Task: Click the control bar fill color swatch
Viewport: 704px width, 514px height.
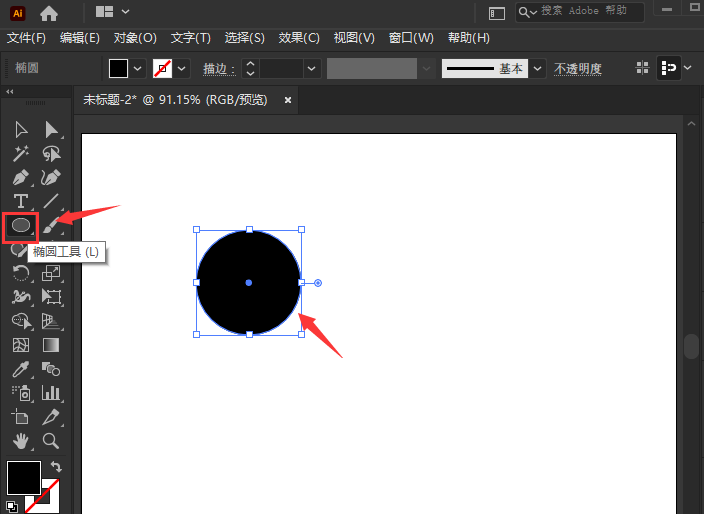Action: click(x=119, y=69)
